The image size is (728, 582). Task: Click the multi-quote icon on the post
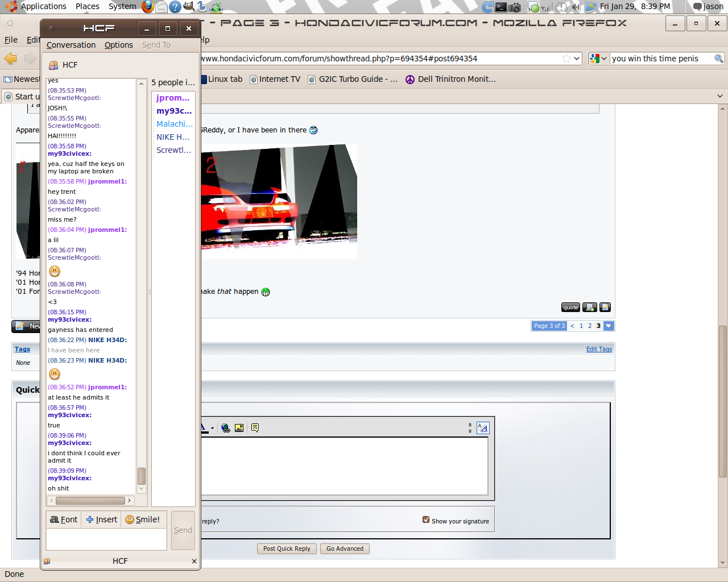point(590,307)
